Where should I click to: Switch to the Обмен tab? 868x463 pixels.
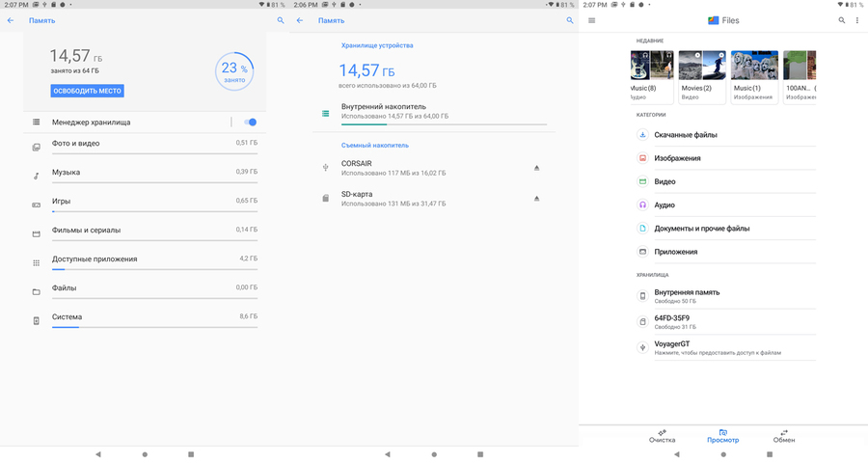click(784, 436)
